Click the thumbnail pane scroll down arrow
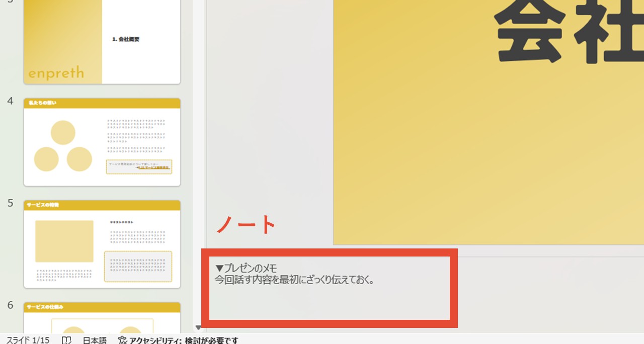Viewport: 644px width, 344px height. (x=198, y=327)
